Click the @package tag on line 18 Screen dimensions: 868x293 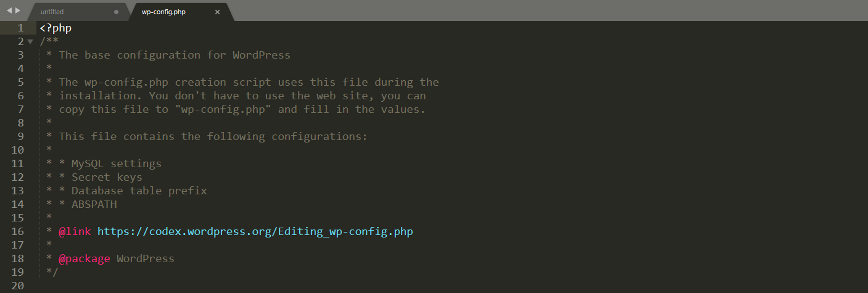pyautogui.click(x=85, y=259)
